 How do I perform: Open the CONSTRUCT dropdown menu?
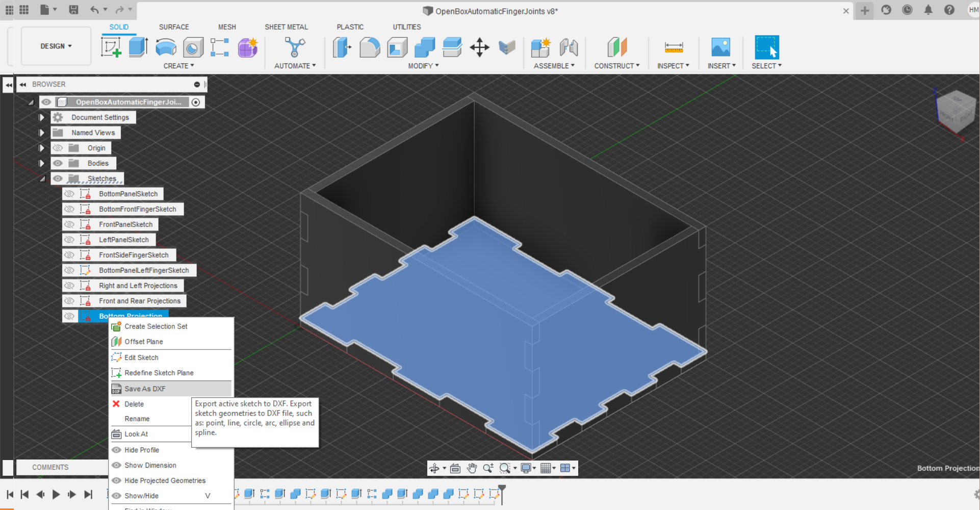tap(616, 66)
